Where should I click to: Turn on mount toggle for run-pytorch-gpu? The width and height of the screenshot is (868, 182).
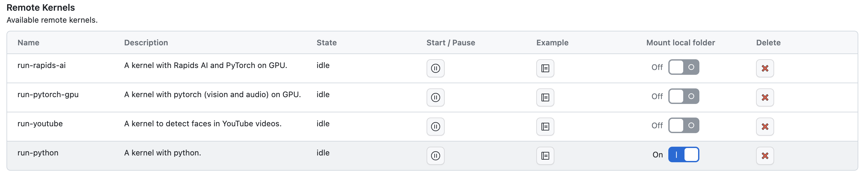[x=683, y=97]
